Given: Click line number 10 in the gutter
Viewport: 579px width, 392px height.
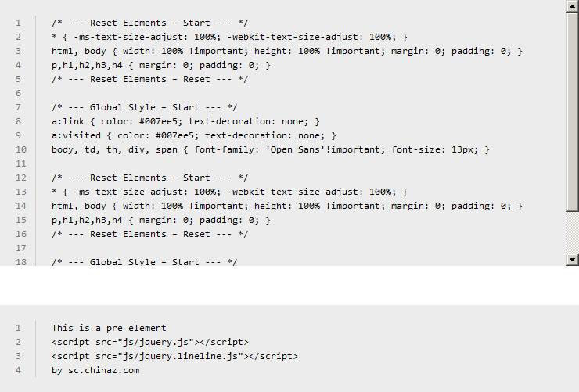Looking at the screenshot, I should coord(18,149).
